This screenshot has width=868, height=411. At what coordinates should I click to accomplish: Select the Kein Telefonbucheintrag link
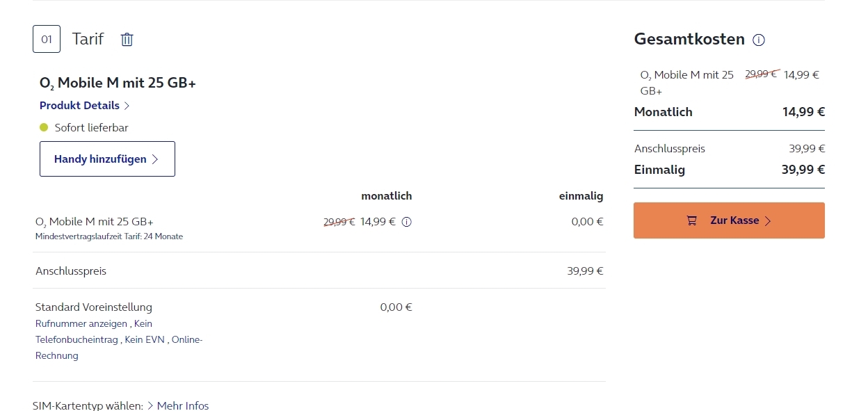(77, 340)
